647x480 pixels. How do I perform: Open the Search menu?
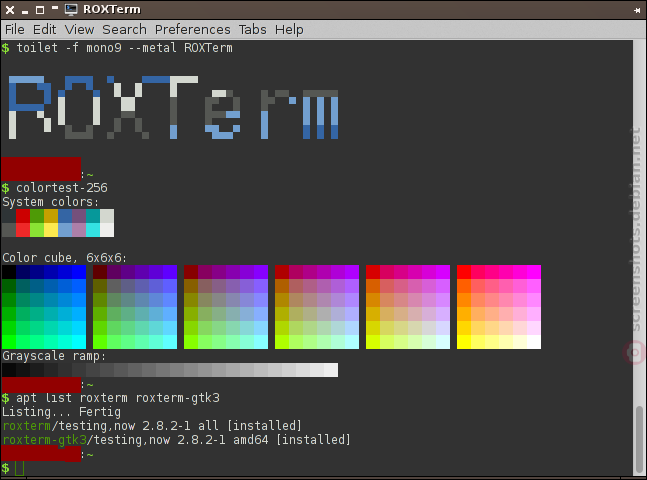click(x=124, y=30)
